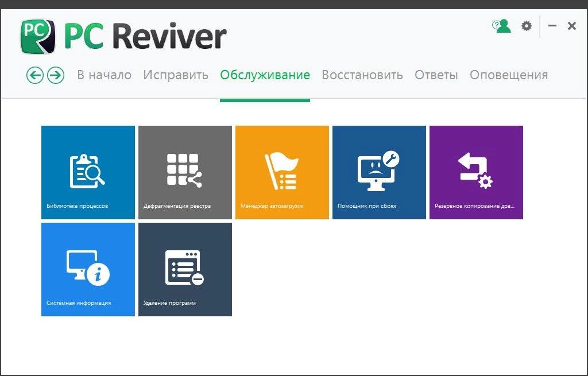588x376 pixels.
Task: Open the Оповещения tab
Action: tap(509, 75)
